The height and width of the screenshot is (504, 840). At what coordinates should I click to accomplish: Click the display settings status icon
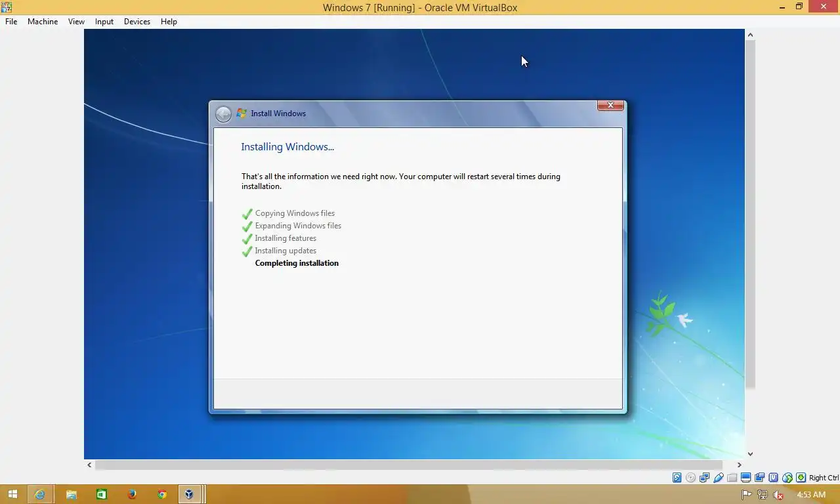745,478
